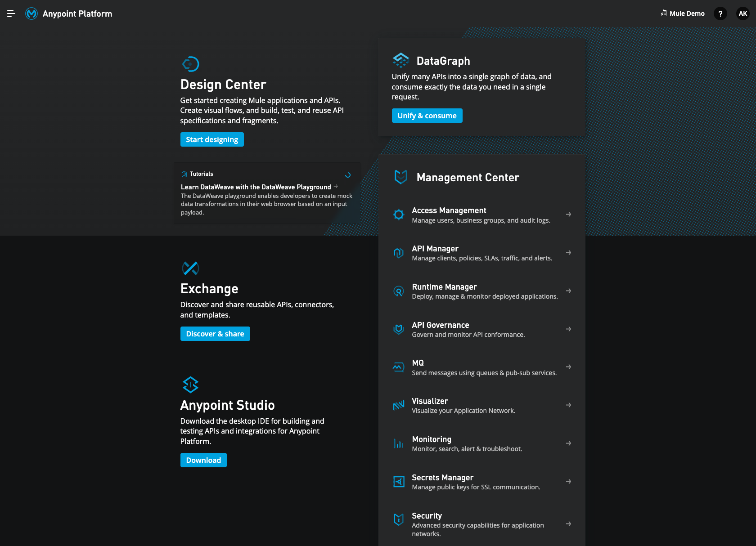Click the Visualizer icon
Screen dimensions: 756x546
pyautogui.click(x=399, y=405)
